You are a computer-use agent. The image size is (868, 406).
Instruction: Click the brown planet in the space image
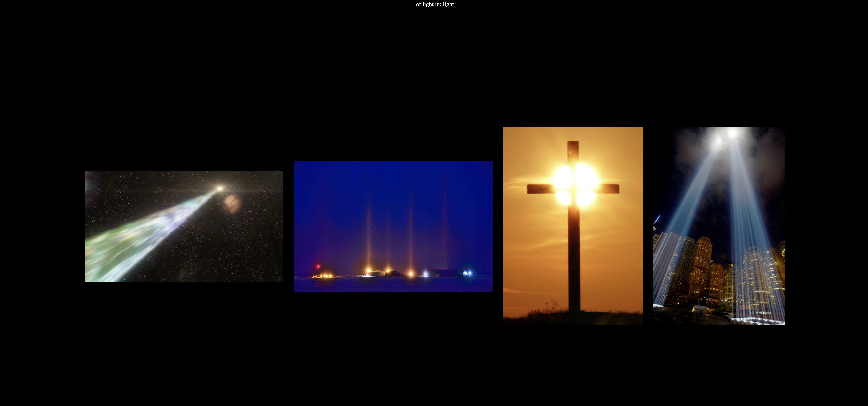(x=233, y=204)
